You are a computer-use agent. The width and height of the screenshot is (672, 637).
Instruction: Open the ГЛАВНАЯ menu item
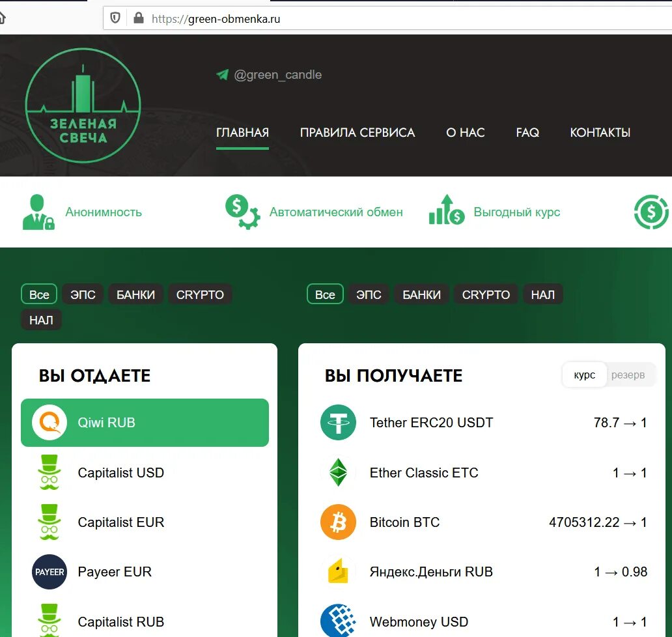[243, 132]
